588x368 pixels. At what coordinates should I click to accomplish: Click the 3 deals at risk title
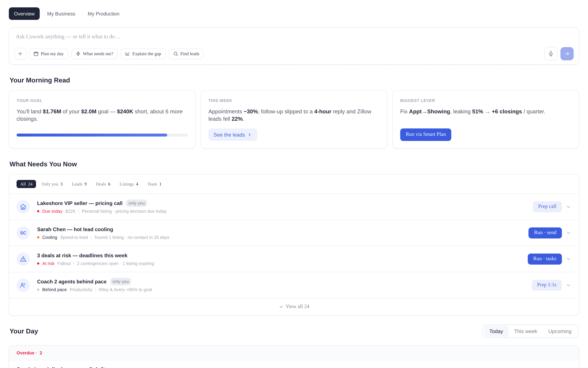82,256
